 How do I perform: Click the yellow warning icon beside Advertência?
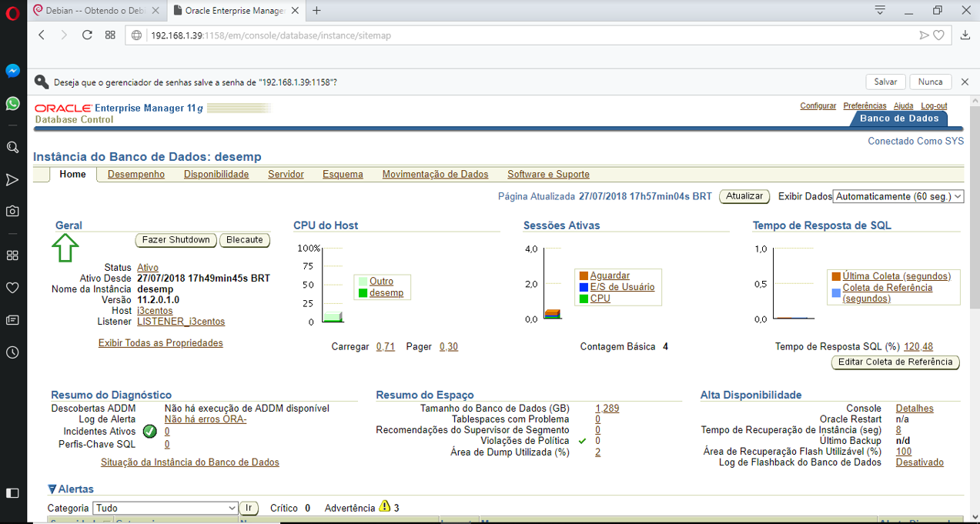click(x=385, y=507)
